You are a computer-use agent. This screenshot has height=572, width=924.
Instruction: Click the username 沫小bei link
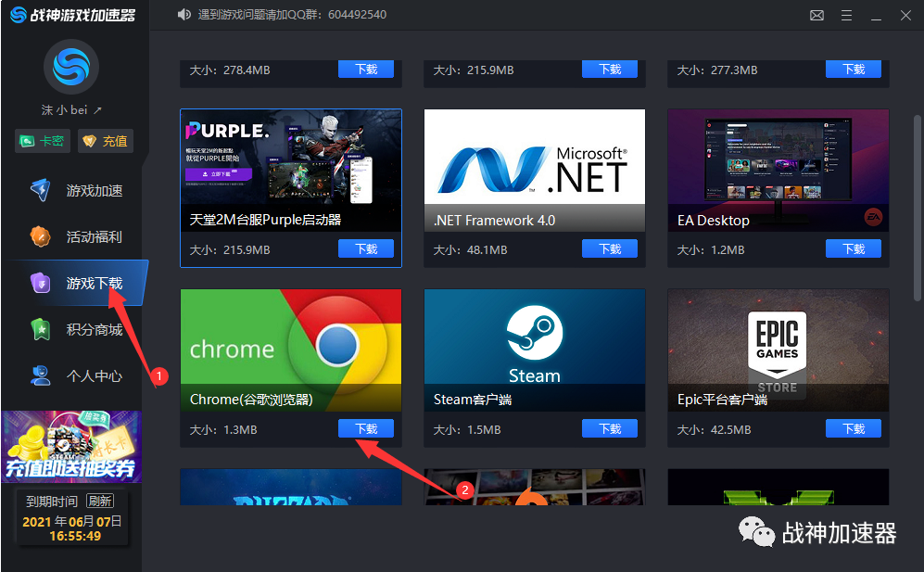pos(71,109)
